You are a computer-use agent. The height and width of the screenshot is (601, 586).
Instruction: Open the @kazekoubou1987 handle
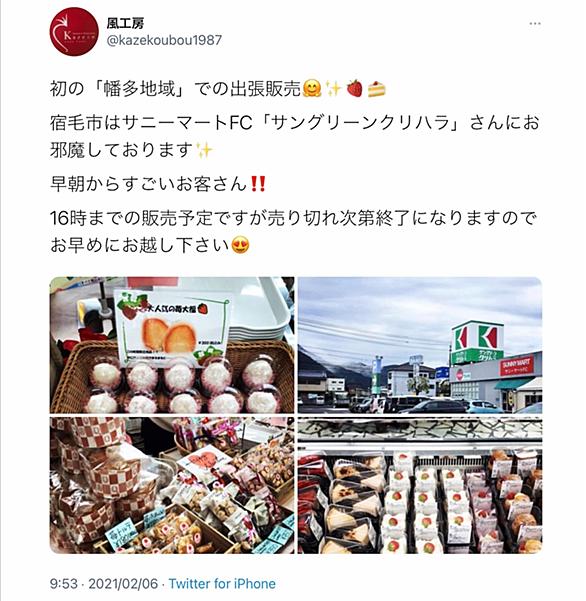164,40
